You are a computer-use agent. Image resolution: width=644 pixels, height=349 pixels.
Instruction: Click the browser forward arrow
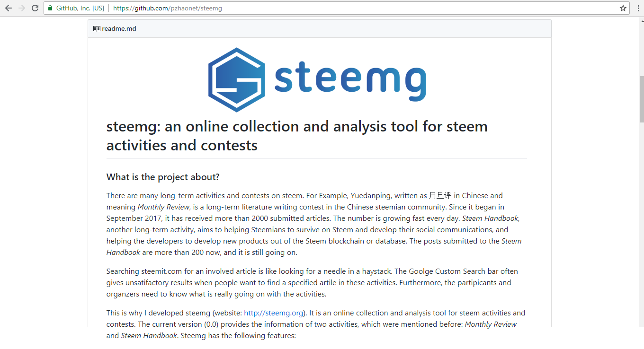click(x=22, y=8)
